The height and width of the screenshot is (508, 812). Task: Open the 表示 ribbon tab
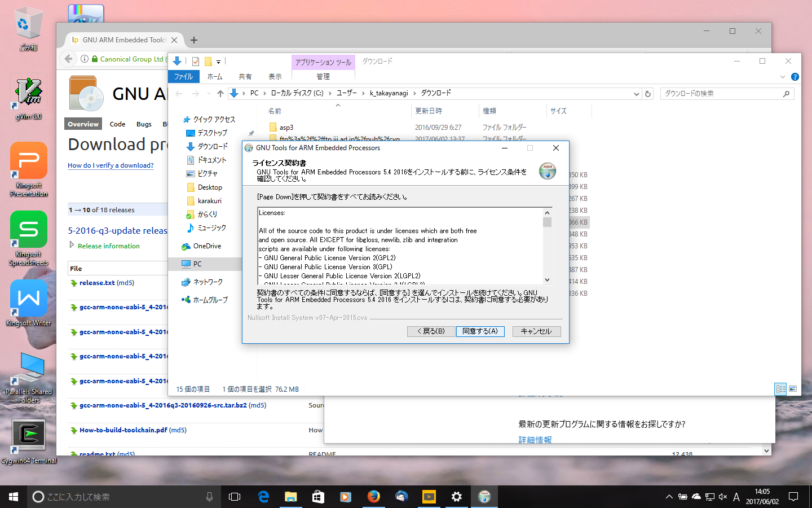pos(275,77)
